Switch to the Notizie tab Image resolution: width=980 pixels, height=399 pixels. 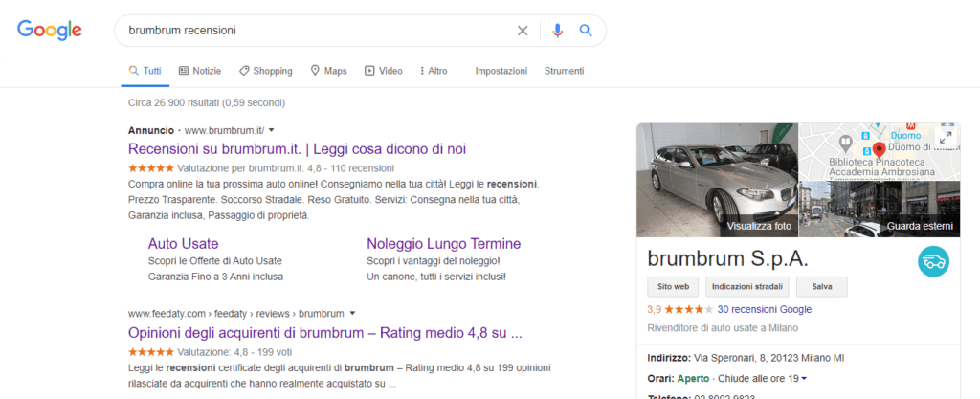(200, 71)
